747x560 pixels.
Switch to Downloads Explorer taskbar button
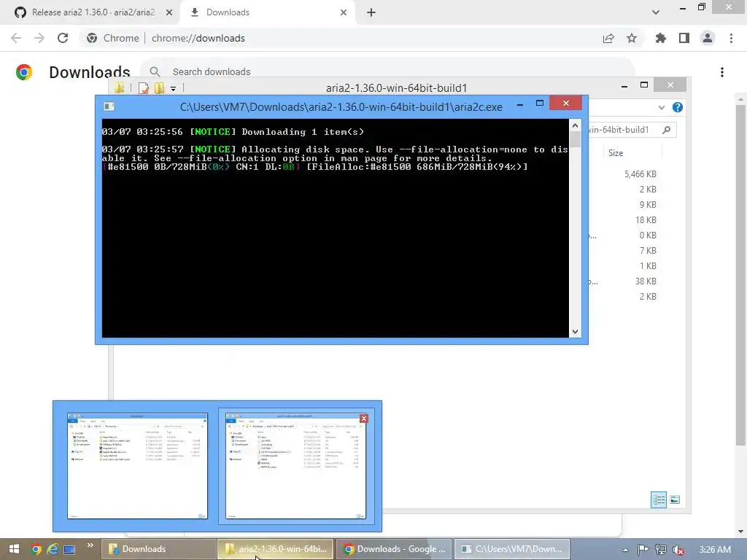click(158, 549)
